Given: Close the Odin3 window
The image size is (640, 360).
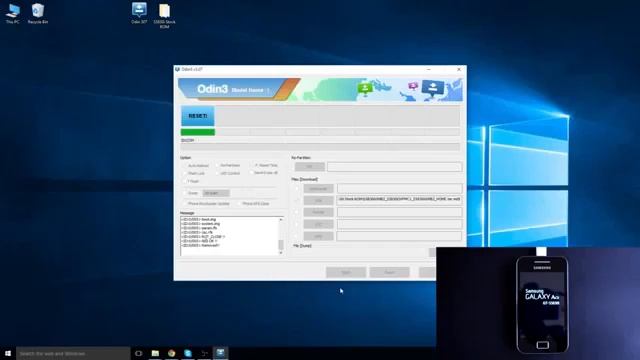Looking at the screenshot, I should 459,69.
